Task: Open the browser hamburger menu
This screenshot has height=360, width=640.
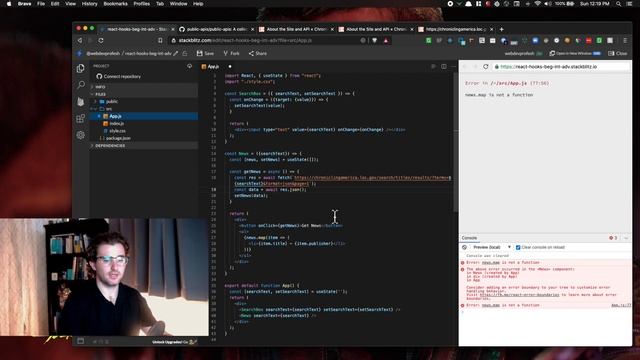Action: 625,40
